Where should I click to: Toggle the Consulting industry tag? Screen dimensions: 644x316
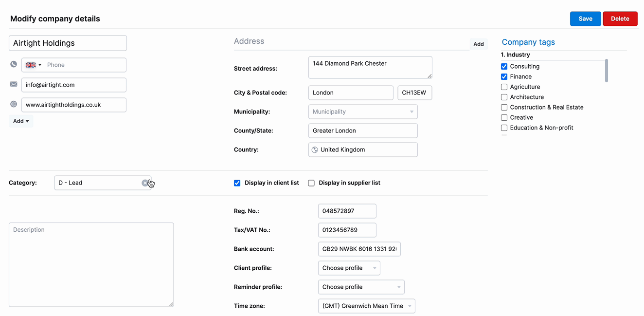[504, 66]
